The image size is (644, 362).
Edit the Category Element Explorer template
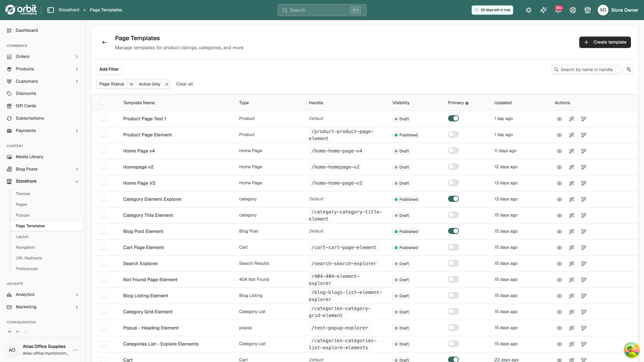coord(583,199)
